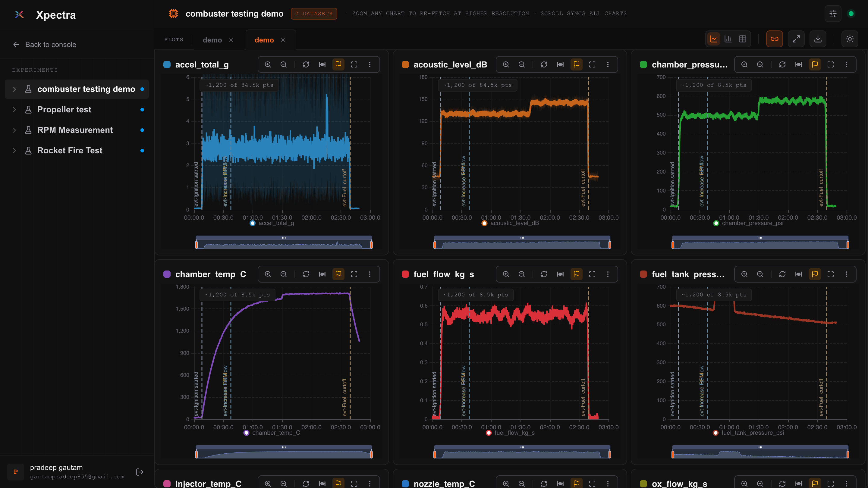Image resolution: width=868 pixels, height=488 pixels.
Task: Open more options for the accel_total_g chart
Action: click(370, 64)
